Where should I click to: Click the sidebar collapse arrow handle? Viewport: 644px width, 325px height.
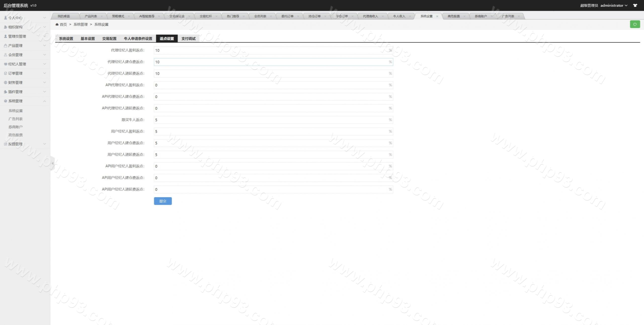pos(52,164)
